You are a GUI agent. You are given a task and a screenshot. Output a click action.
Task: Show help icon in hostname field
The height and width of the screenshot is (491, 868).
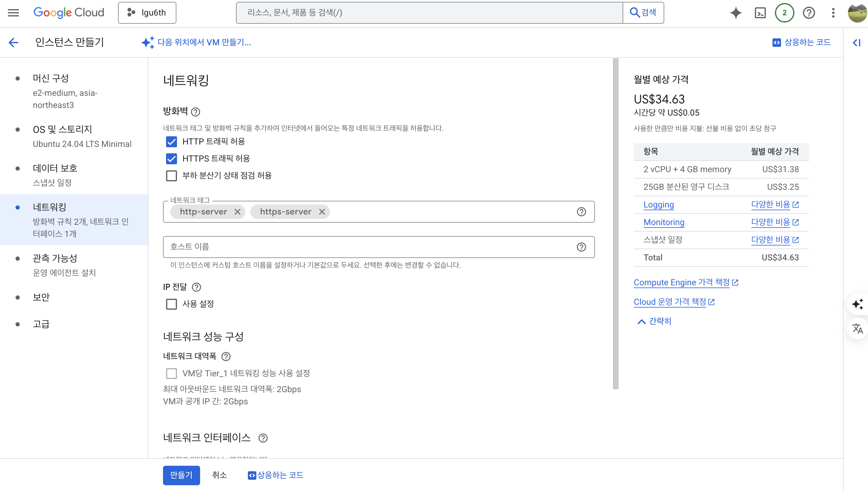point(582,247)
